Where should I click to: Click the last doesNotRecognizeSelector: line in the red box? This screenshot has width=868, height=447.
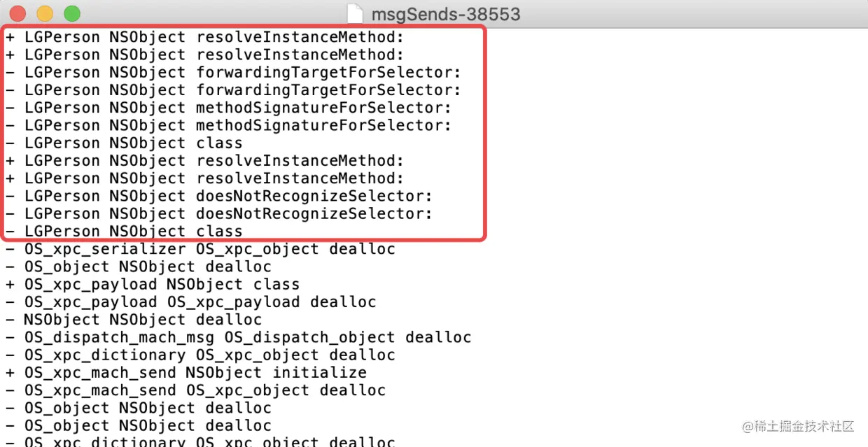(218, 213)
